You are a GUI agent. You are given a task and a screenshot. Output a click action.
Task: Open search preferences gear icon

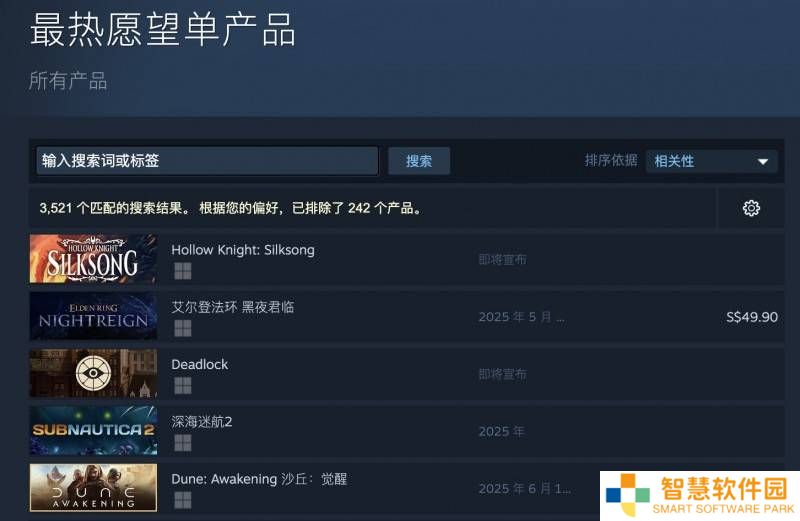751,208
